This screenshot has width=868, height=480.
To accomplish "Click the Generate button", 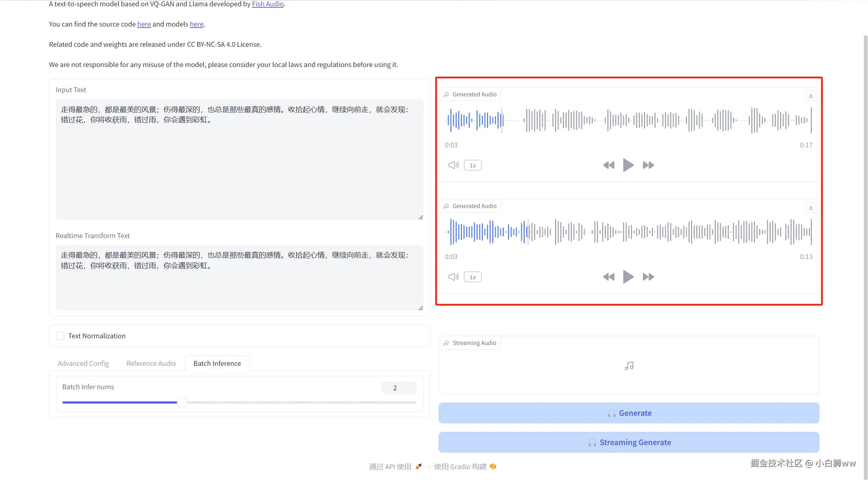I will click(x=628, y=413).
